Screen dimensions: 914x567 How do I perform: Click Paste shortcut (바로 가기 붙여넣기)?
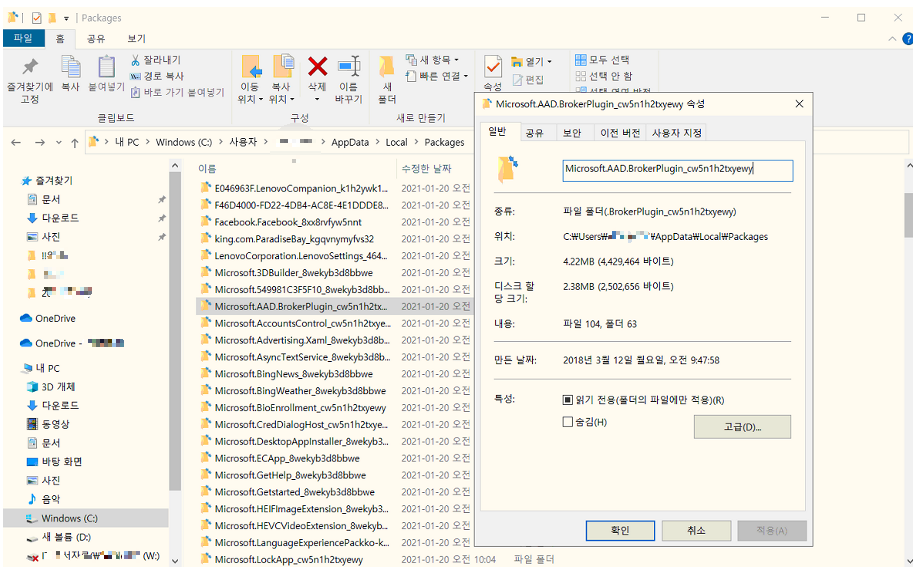[x=177, y=92]
